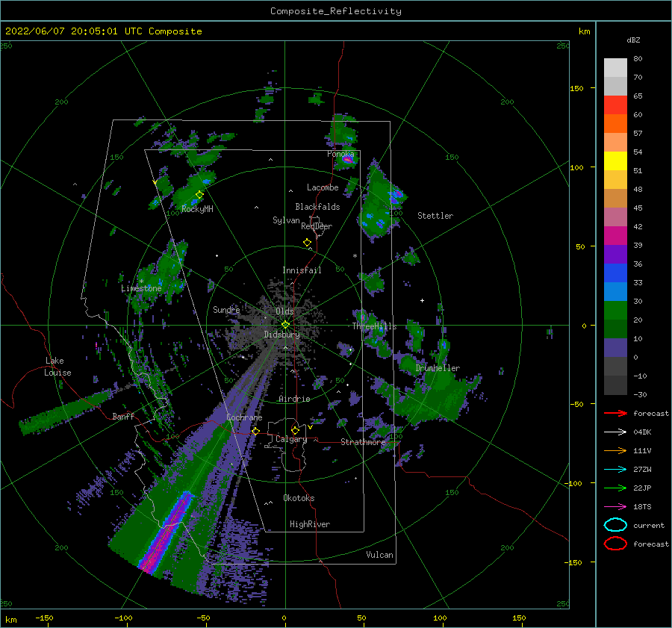Select the RedDeer label

tap(317, 226)
